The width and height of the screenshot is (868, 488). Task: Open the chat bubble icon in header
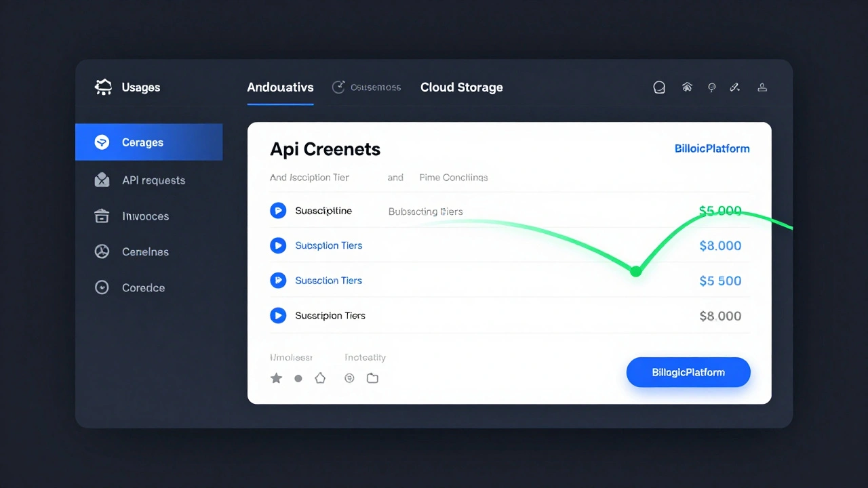coord(658,87)
